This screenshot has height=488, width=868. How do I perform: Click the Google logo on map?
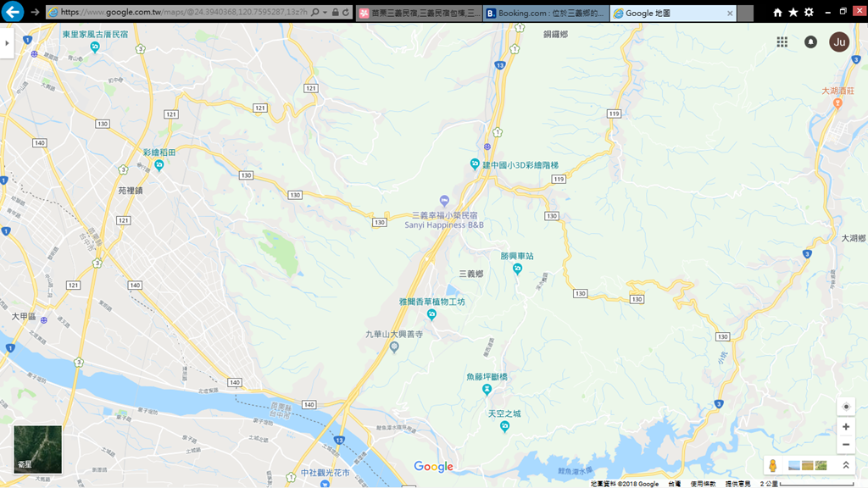(433, 467)
